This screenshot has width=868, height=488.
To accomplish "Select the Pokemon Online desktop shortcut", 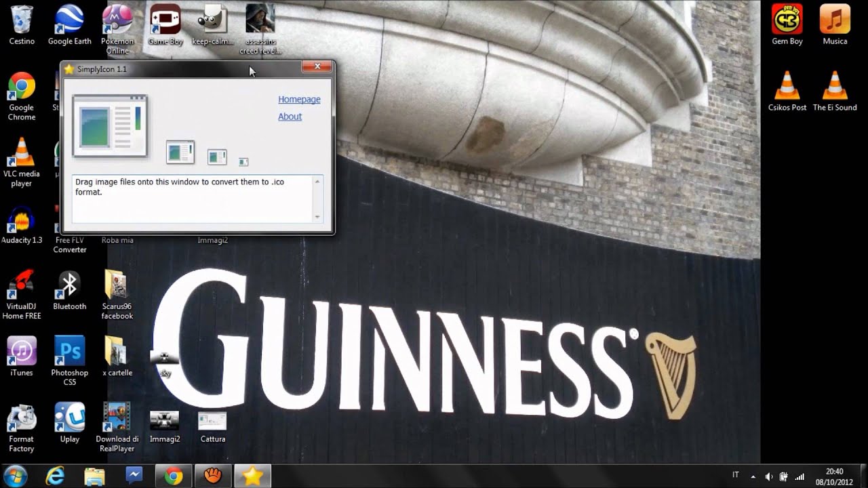I will (117, 30).
